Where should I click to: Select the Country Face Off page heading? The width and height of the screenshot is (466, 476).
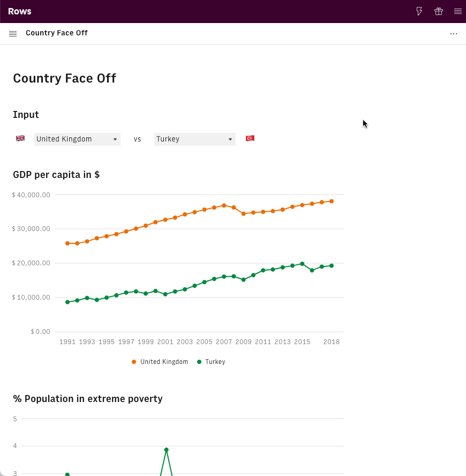[64, 78]
